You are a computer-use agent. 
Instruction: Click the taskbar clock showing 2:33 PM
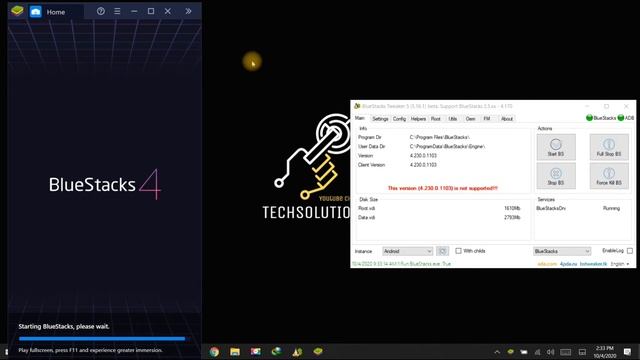coord(604,352)
